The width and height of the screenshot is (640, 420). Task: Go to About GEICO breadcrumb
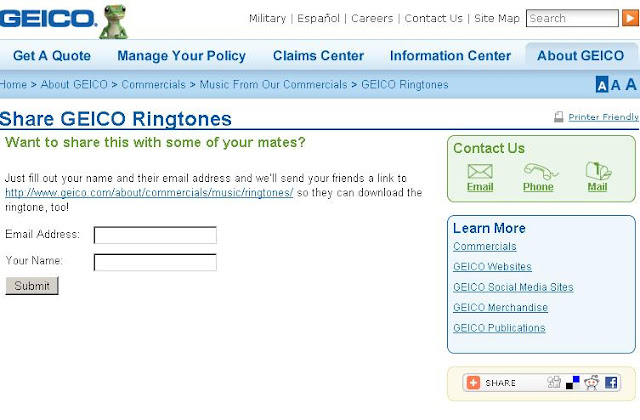pyautogui.click(x=74, y=84)
